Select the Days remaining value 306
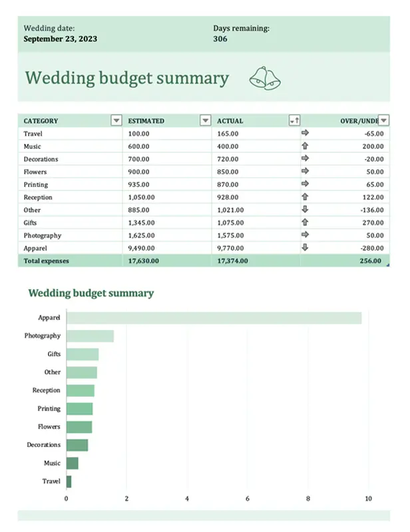The height and width of the screenshot is (532, 410). [220, 39]
